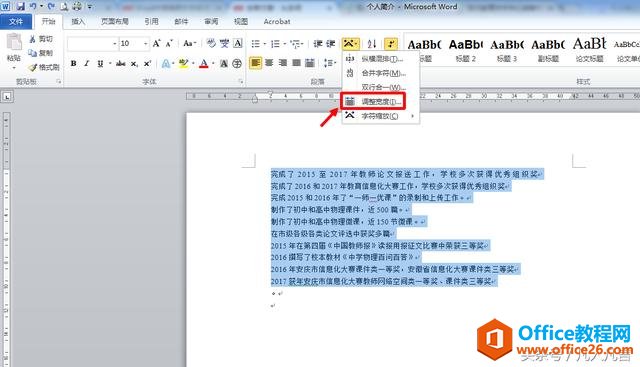The image size is (640, 367).
Task: Click the Justify alignment icon
Action: click(x=296, y=63)
